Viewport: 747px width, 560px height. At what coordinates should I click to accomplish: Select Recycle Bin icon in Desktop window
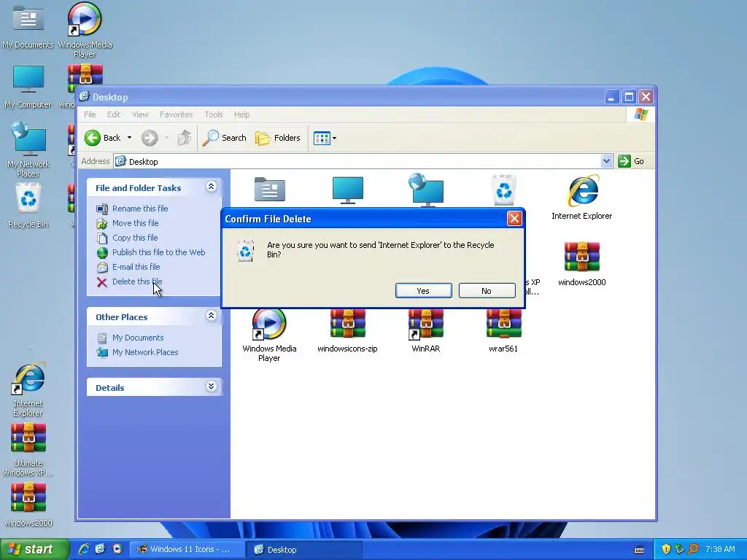[503, 190]
